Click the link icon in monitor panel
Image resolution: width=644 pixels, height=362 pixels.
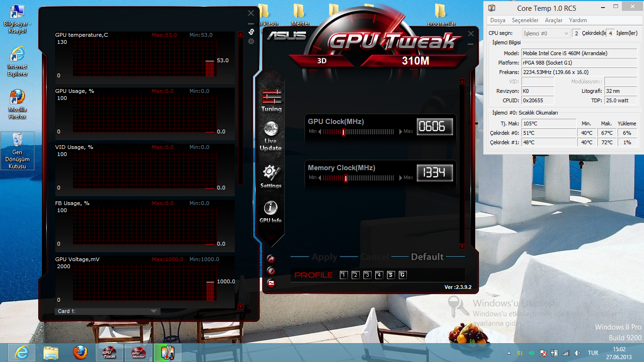251,32
